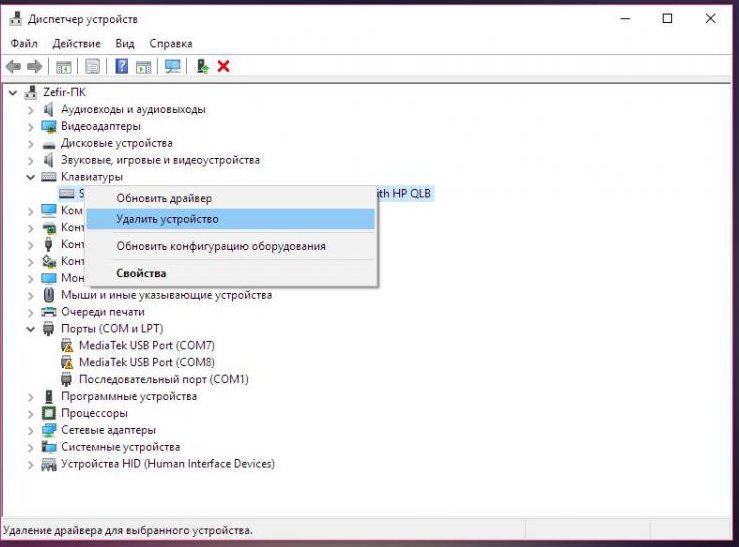
Task: Open the Справка menu
Action: [170, 44]
